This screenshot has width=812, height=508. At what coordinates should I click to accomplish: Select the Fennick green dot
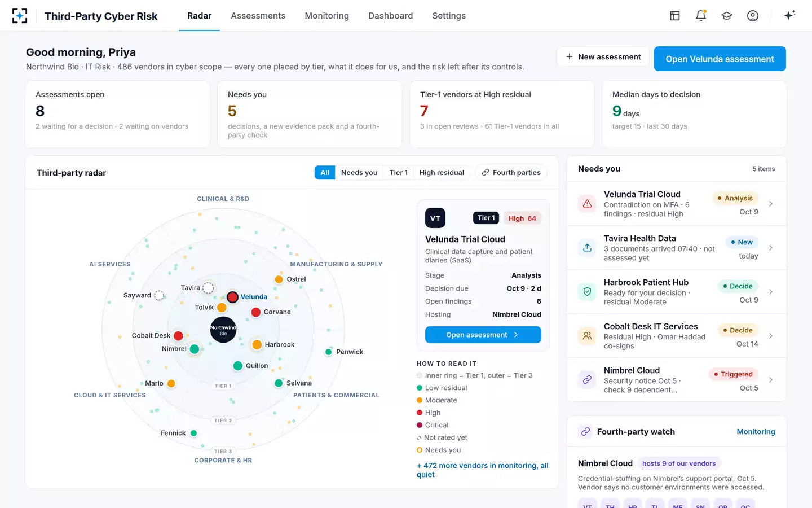[193, 433]
